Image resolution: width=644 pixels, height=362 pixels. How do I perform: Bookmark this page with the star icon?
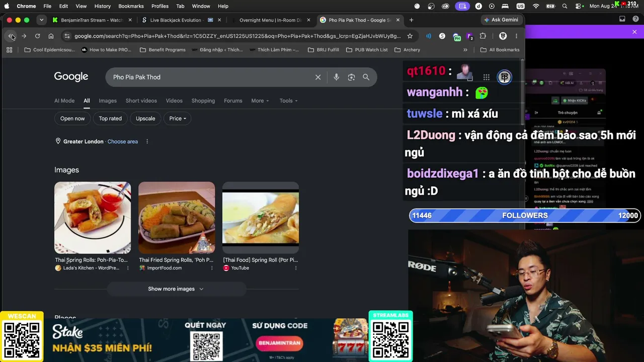pos(410,36)
